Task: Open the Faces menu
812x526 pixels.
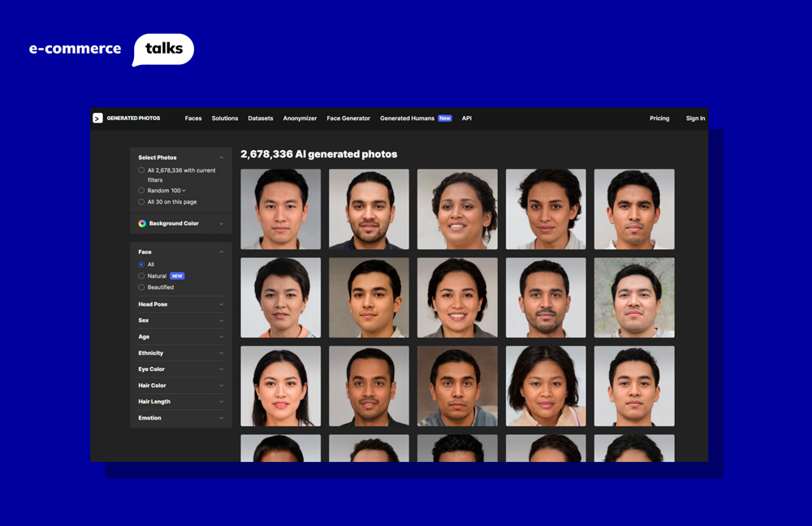Action: (x=193, y=118)
